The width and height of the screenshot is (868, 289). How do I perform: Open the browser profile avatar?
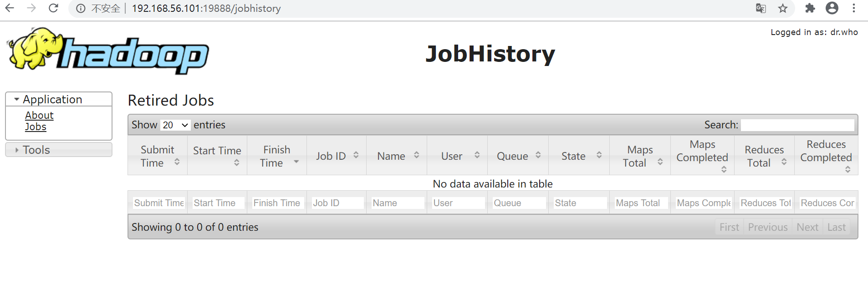[832, 8]
